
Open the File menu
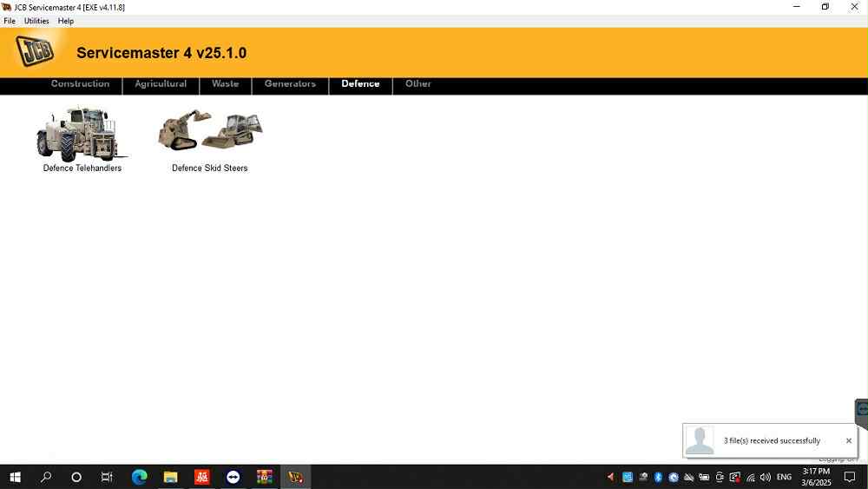10,21
